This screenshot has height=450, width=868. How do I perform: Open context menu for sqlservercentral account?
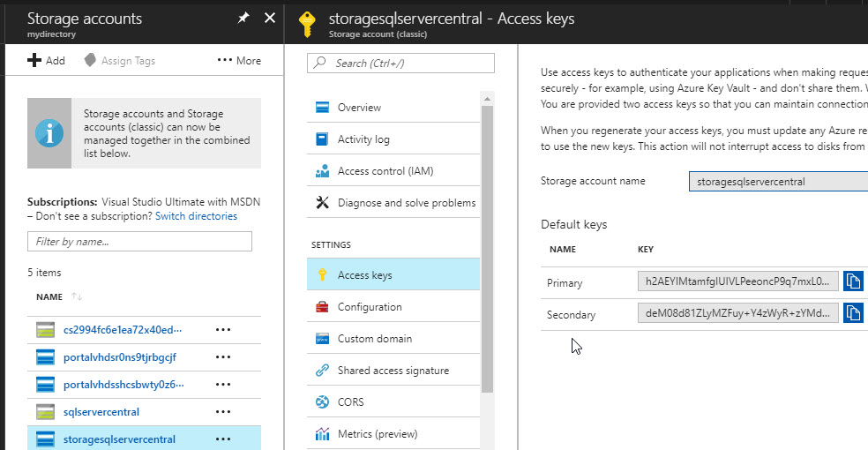click(223, 412)
